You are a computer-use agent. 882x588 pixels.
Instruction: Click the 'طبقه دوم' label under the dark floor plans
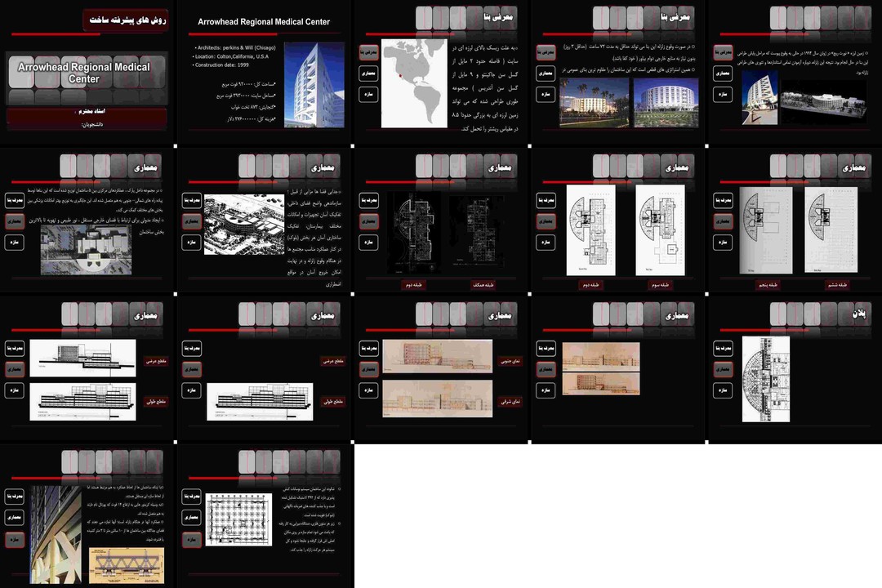[x=413, y=285]
